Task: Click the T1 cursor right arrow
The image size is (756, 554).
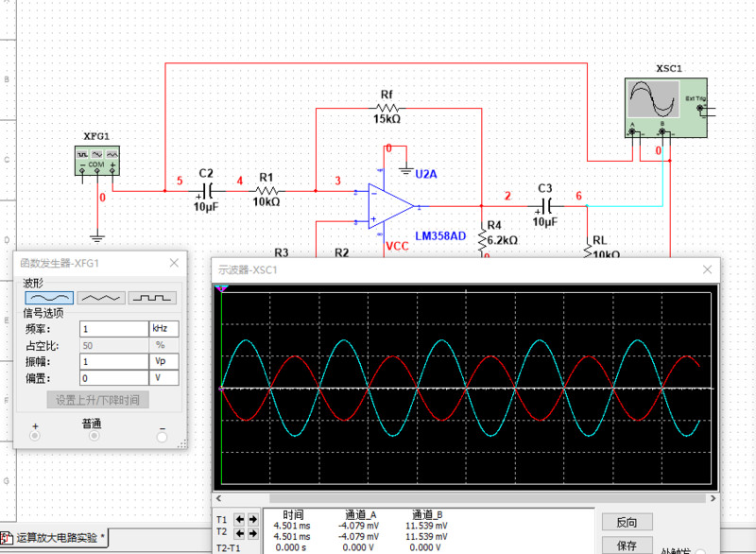Action: (252, 519)
